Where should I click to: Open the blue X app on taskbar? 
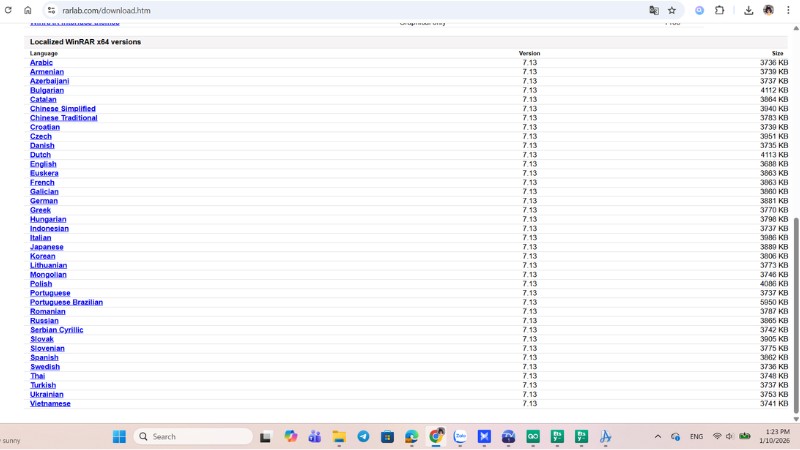tap(484, 437)
